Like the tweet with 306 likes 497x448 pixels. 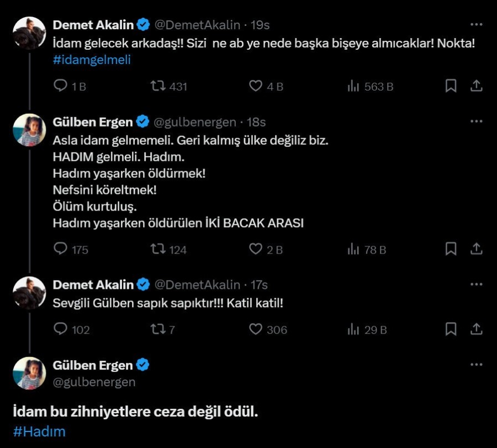(255, 329)
